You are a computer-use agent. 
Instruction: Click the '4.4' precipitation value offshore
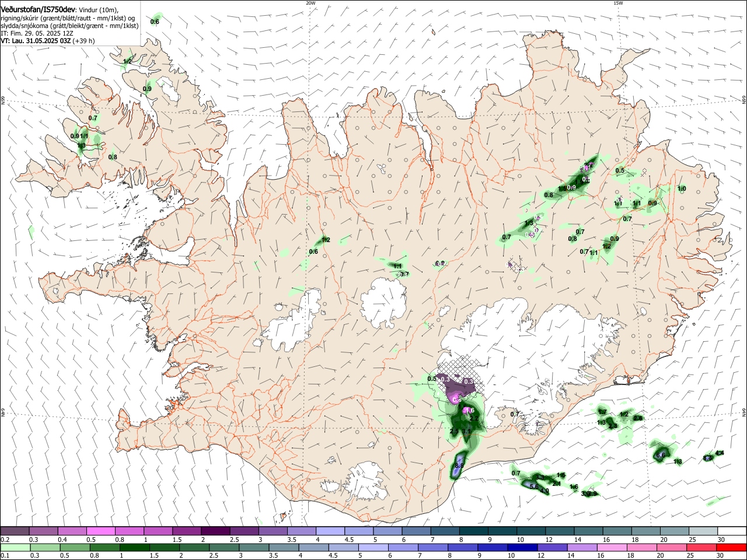pyautogui.click(x=720, y=453)
